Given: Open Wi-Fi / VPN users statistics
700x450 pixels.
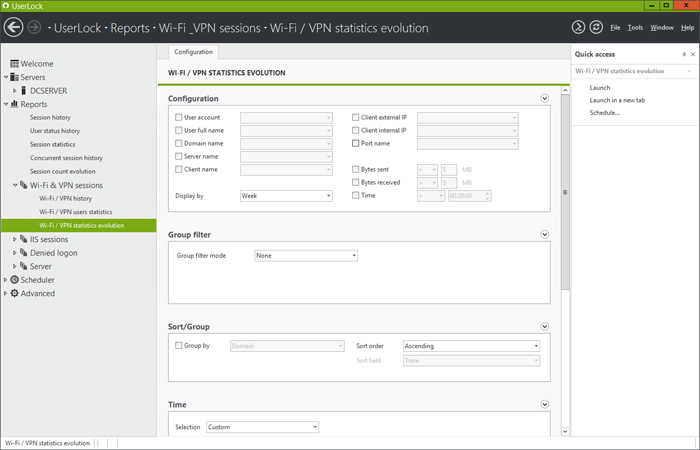Looking at the screenshot, I should coord(75,212).
